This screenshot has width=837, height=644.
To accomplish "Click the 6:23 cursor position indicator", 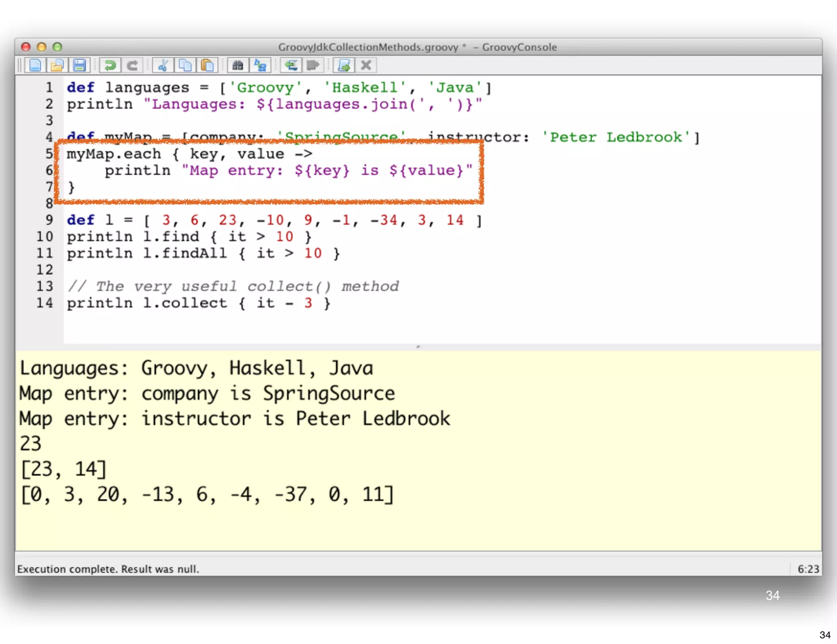I will click(808, 569).
